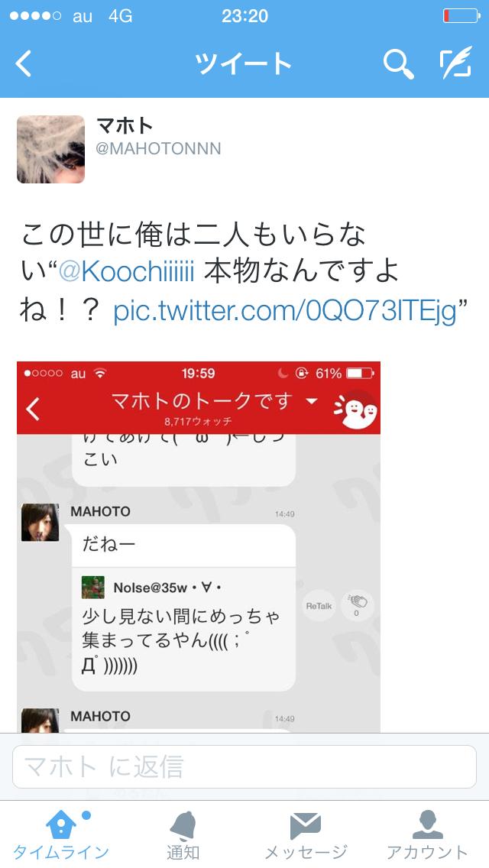Open the pic.twitter.com/0QO73lTEjg link
Screen dimensions: 489x868
(285, 312)
